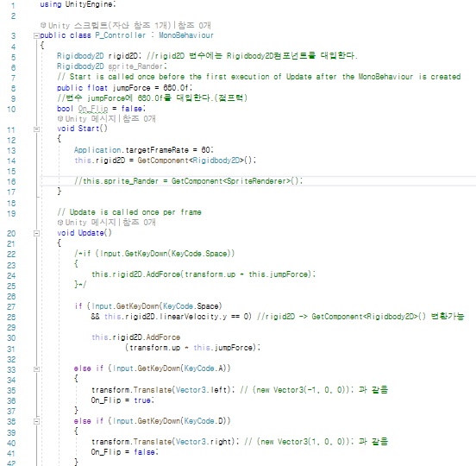
Task: Click the '// Start is called once' comment
Action: click(259, 77)
